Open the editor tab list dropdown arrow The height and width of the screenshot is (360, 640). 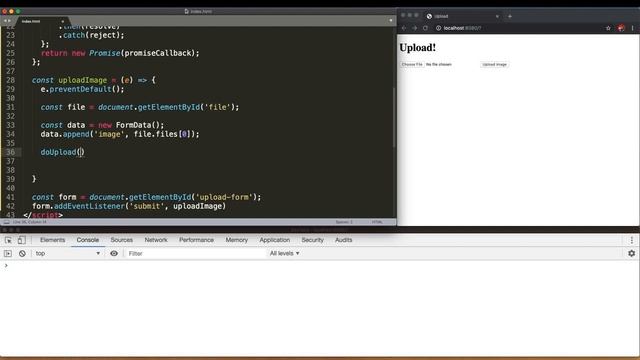[391, 20]
